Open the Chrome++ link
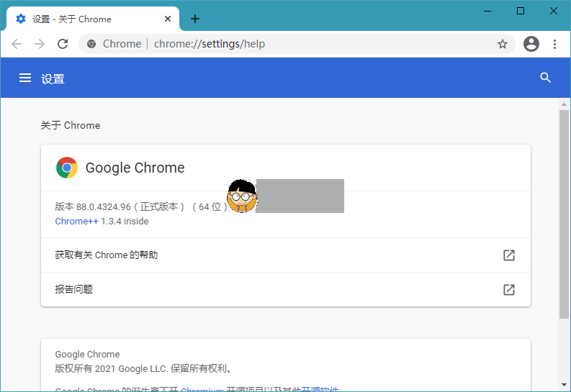Screen dimensions: 571x392 76,221
